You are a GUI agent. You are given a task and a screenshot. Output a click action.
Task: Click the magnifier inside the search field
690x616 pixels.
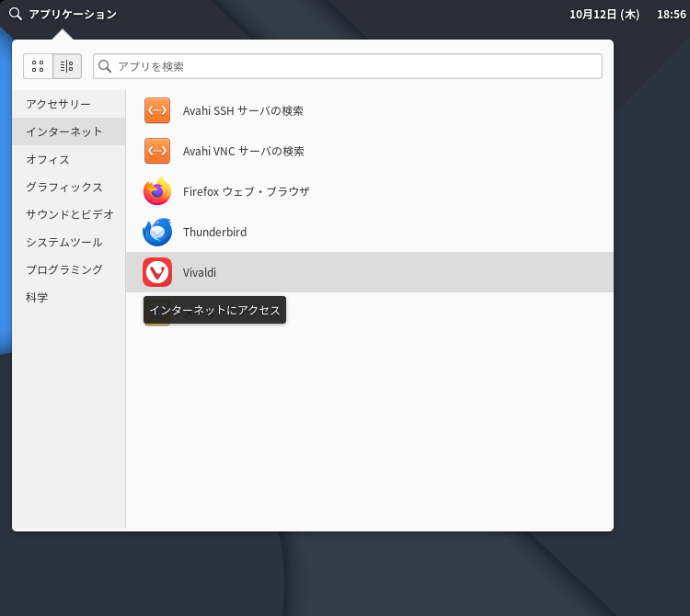105,66
